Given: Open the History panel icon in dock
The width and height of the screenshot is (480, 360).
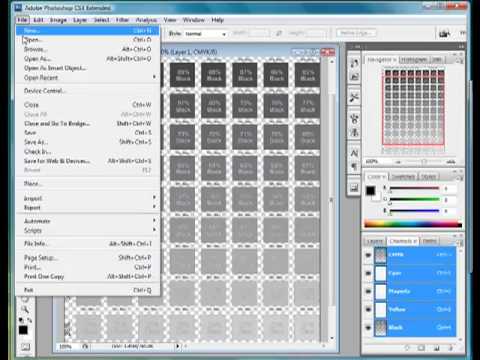Looking at the screenshot, I should 354,63.
